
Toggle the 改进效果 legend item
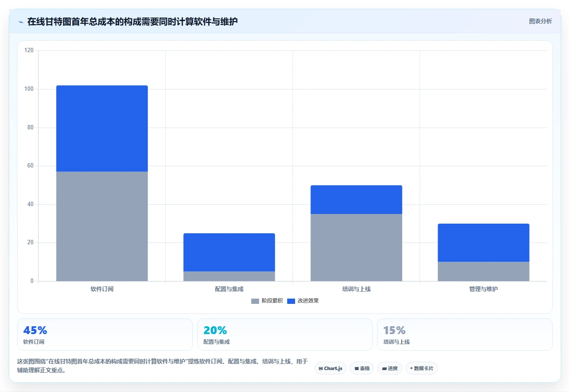tap(303, 301)
